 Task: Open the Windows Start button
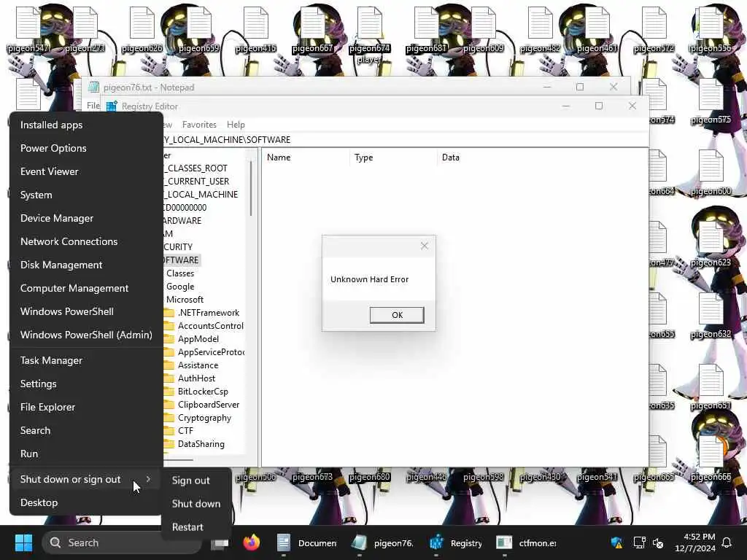tap(23, 542)
